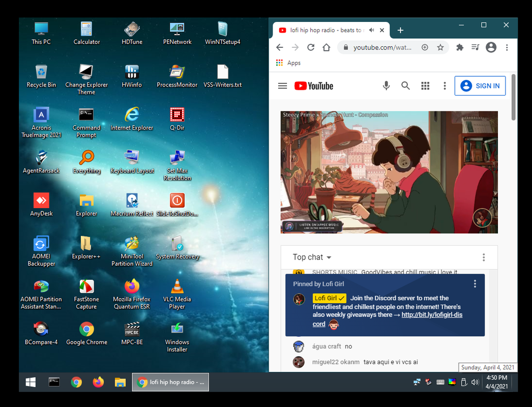Select the Mozilla Firefox Quantum ESR icon
The width and height of the screenshot is (532, 407).
coord(132,294)
